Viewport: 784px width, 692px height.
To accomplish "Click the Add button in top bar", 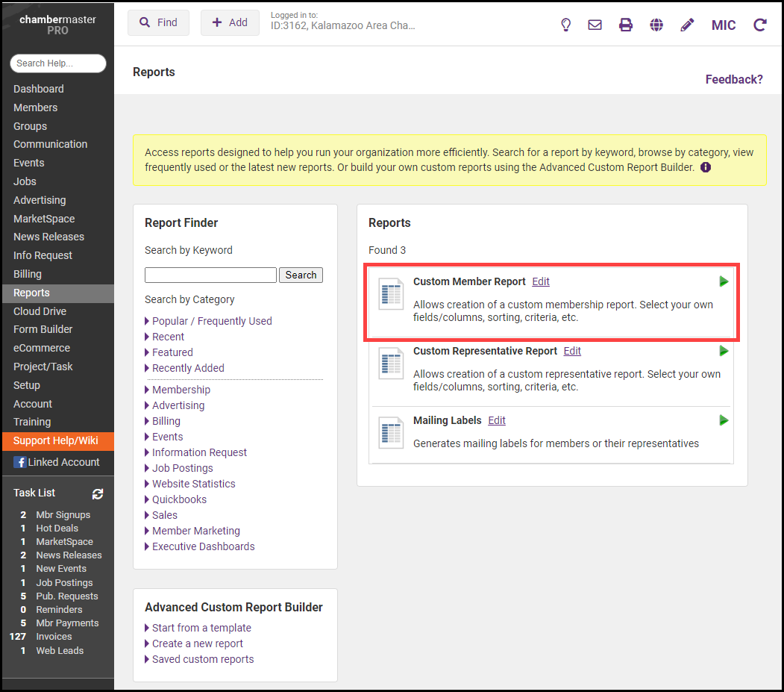I will coord(230,22).
